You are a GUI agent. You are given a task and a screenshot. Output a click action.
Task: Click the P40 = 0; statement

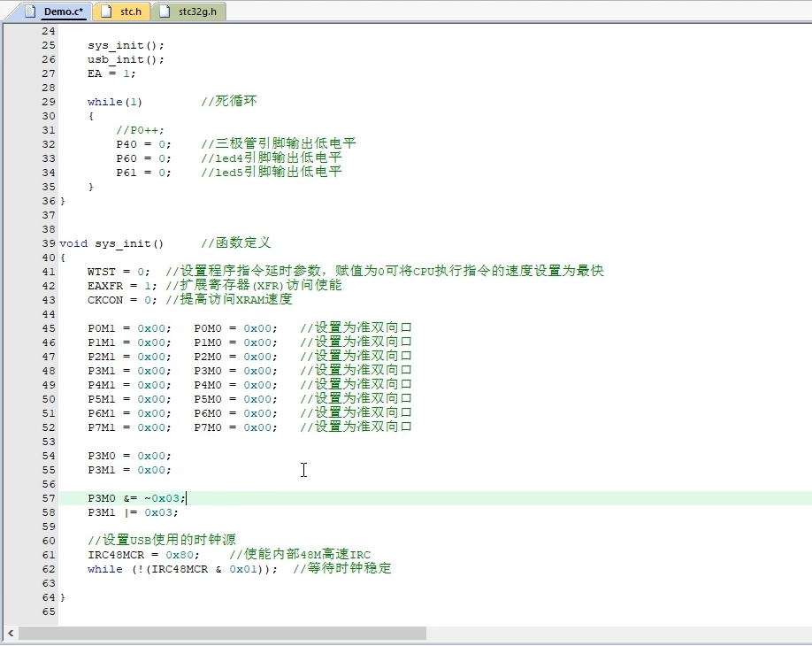click(x=143, y=144)
